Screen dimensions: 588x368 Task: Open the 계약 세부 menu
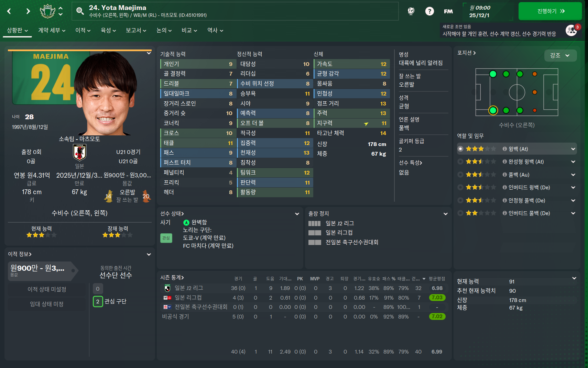coord(52,30)
